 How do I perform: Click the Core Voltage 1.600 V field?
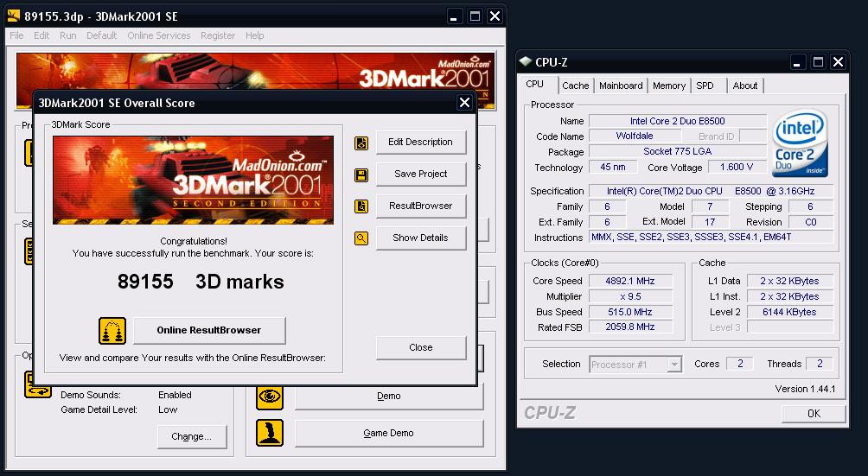[737, 167]
